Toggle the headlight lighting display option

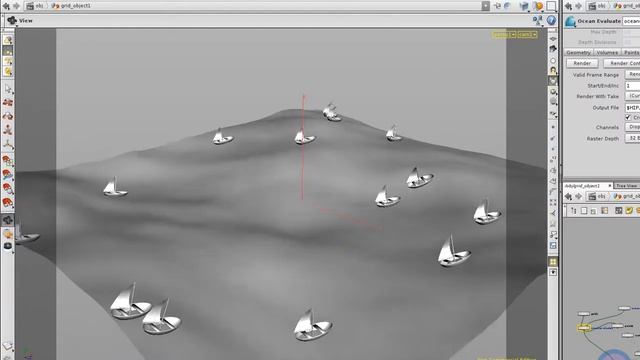click(x=553, y=70)
